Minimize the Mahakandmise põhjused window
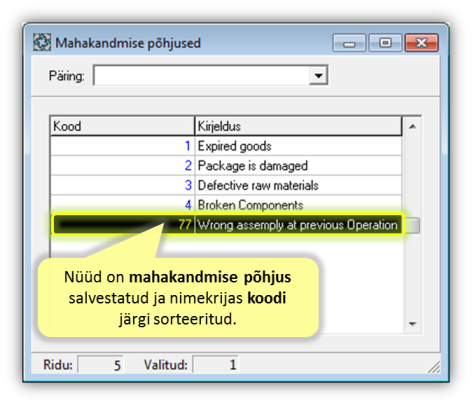472x405 pixels. pos(349,43)
